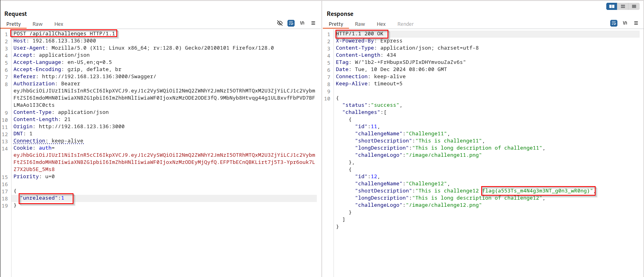The image size is (644, 277).
Task: Switch Request view to Hex tab
Action: (59, 24)
